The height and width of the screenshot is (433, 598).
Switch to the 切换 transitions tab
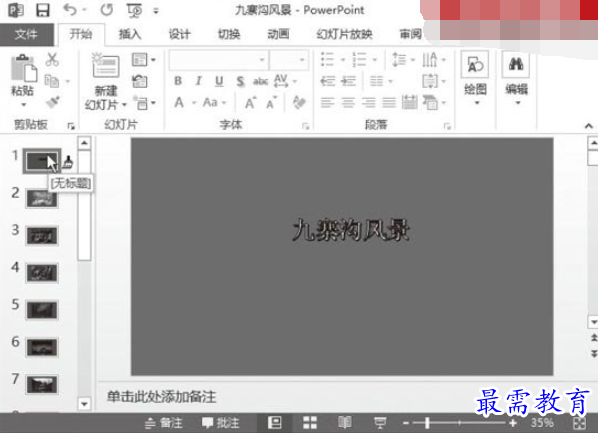229,34
